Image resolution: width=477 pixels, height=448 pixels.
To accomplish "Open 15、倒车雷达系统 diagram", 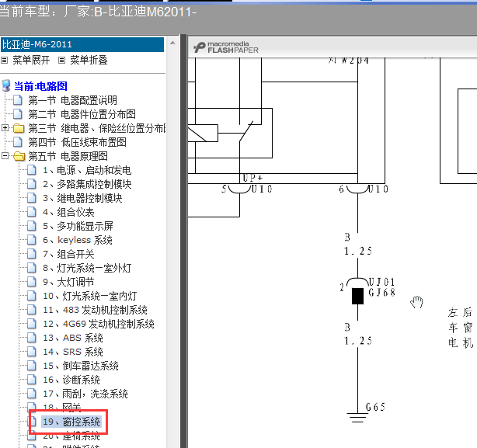I will pyautogui.click(x=81, y=366).
